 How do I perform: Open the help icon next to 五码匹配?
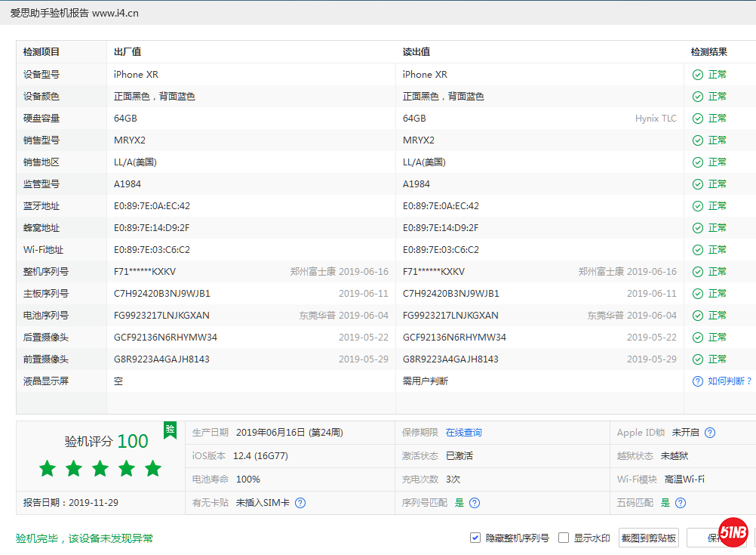680,502
